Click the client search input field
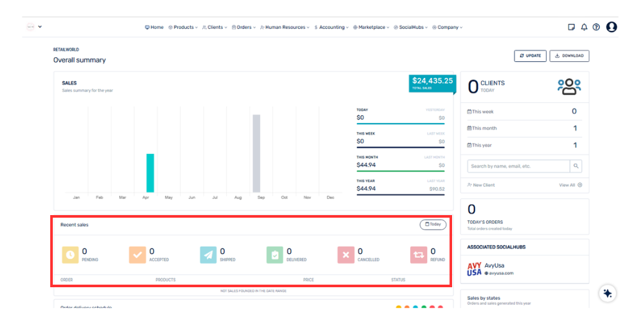This screenshot has width=644, height=322. point(518,166)
